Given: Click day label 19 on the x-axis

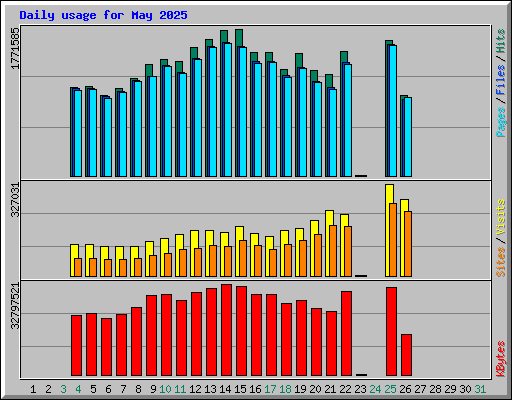Looking at the screenshot, I should [300, 389].
